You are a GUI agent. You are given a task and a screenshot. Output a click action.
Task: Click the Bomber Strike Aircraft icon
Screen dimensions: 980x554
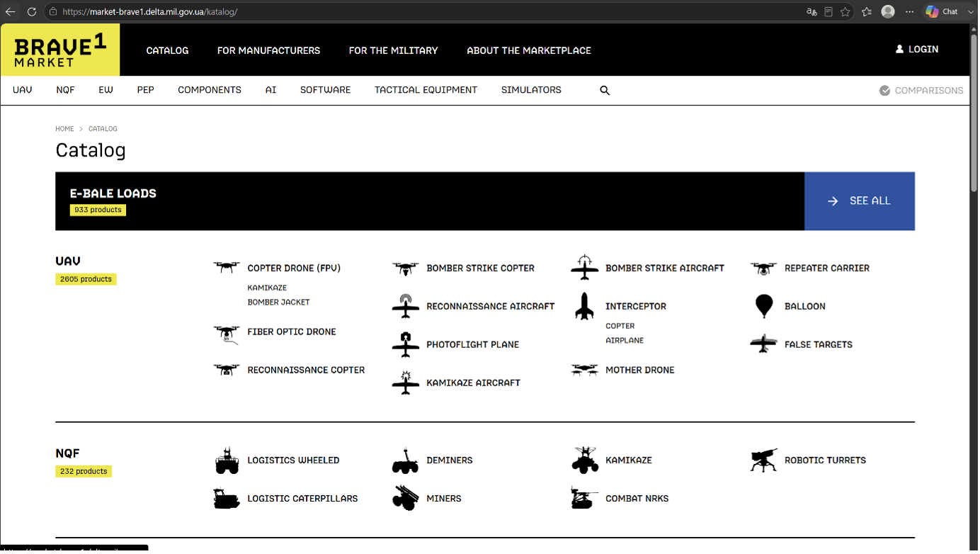[x=585, y=268]
